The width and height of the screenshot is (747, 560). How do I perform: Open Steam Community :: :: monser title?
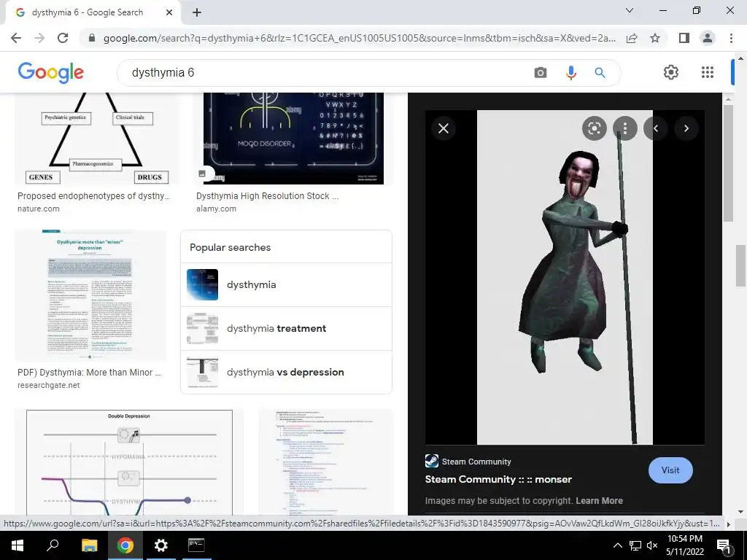[x=498, y=480]
